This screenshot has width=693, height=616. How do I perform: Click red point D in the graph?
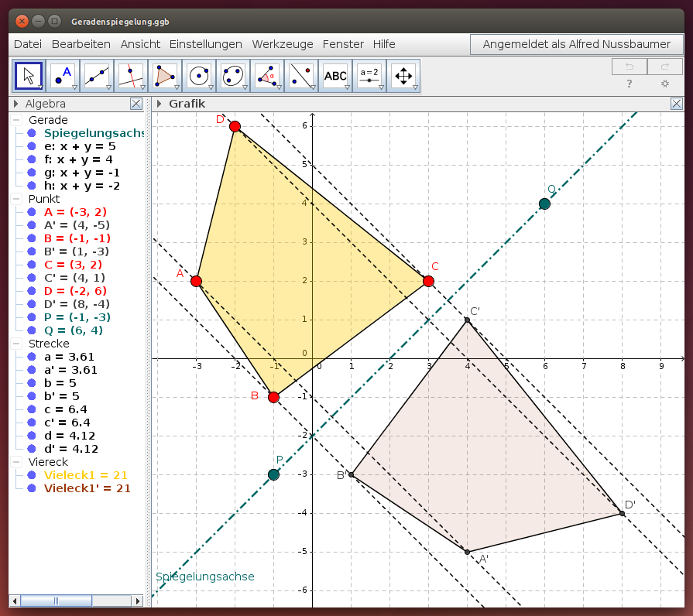coord(235,126)
